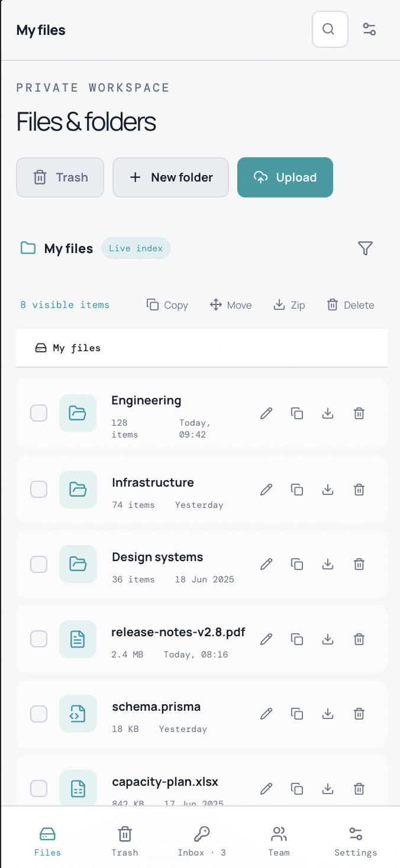400x868 pixels.
Task: Open the header sliders options icon
Action: pos(369,30)
